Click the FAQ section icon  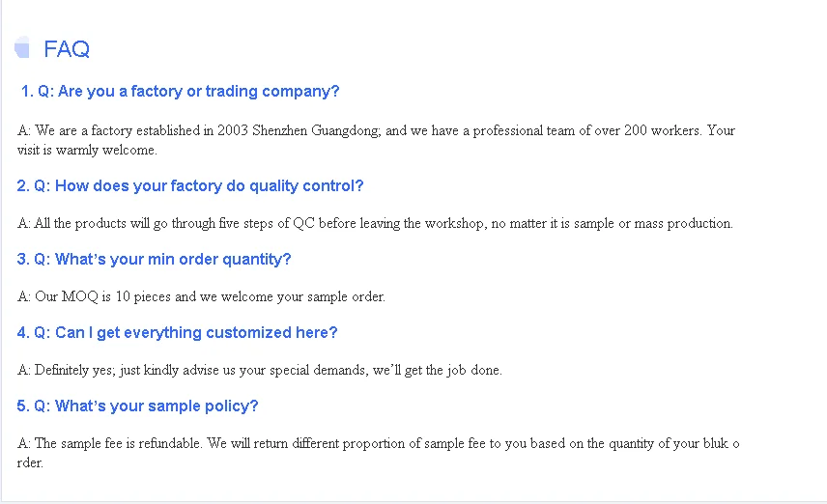[x=22, y=48]
